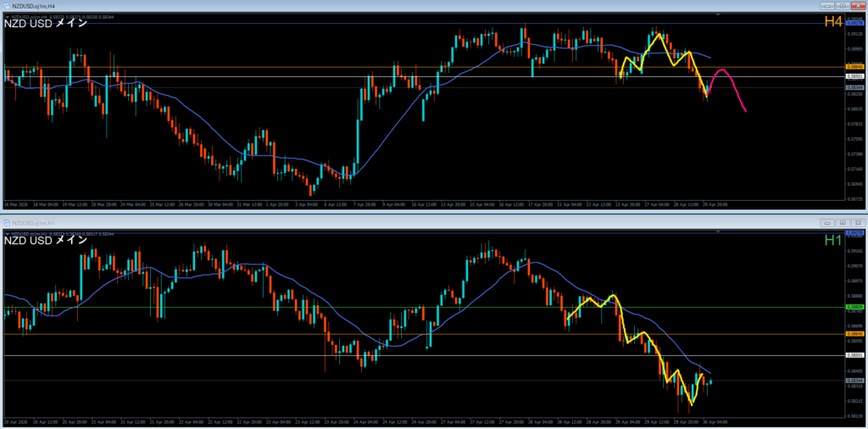
Task: Click the chart shift triangle on H4 chart
Action: [x=719, y=15]
